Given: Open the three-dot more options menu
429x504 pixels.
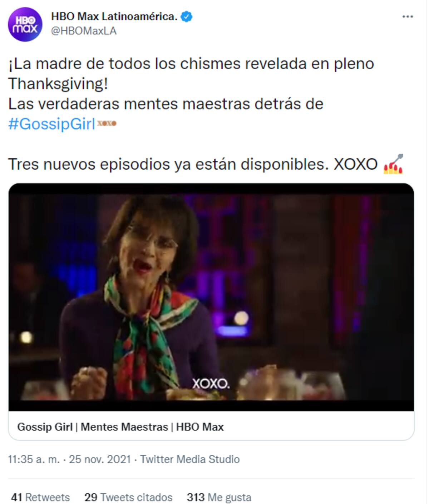Looking at the screenshot, I should pyautogui.click(x=408, y=16).
